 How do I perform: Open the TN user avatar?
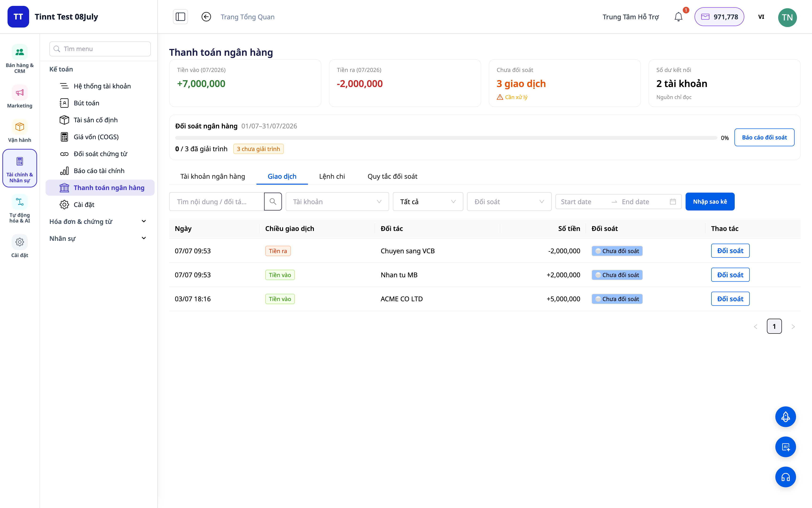tap(787, 17)
